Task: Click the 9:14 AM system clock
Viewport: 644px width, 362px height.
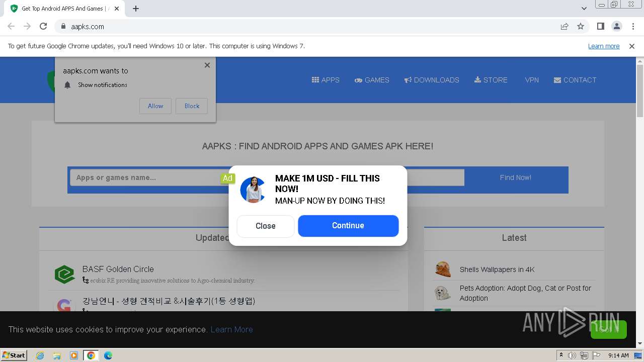Action: (x=618, y=355)
